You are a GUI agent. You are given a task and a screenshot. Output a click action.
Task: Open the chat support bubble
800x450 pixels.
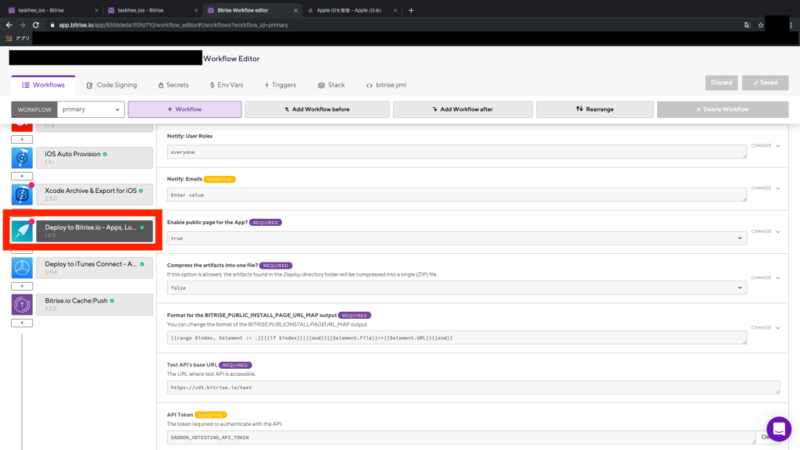tap(779, 429)
